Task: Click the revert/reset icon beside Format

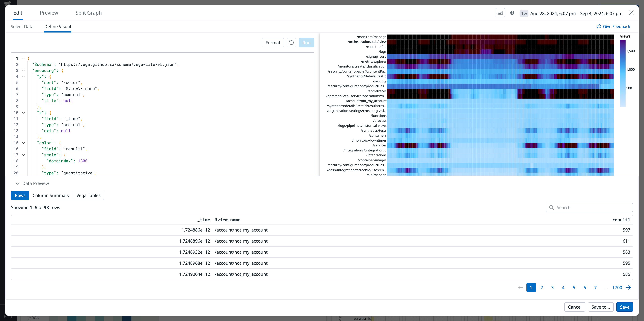Action: (x=291, y=42)
